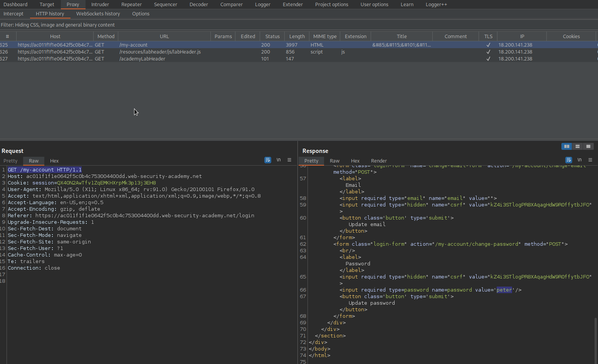Image resolution: width=598 pixels, height=364 pixels.
Task: Sort history by MIME type column
Action: click(x=325, y=36)
